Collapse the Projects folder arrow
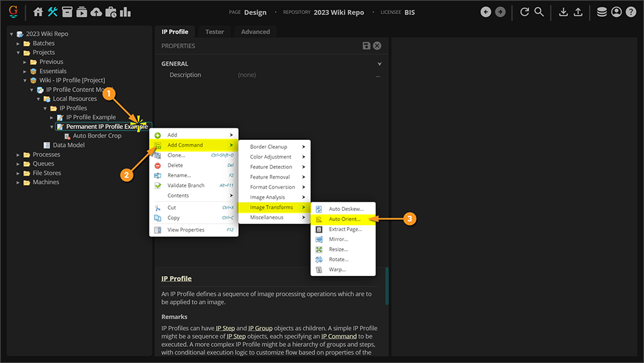This screenshot has width=644, height=363. click(x=18, y=53)
